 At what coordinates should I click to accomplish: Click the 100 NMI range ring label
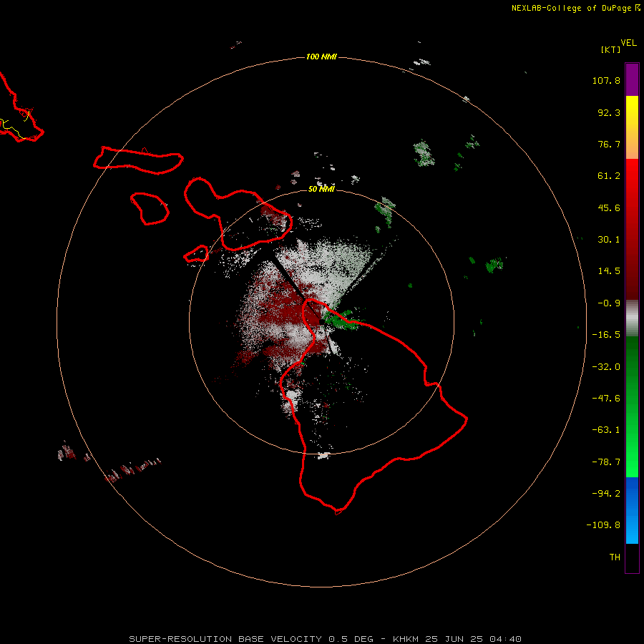coord(321,57)
